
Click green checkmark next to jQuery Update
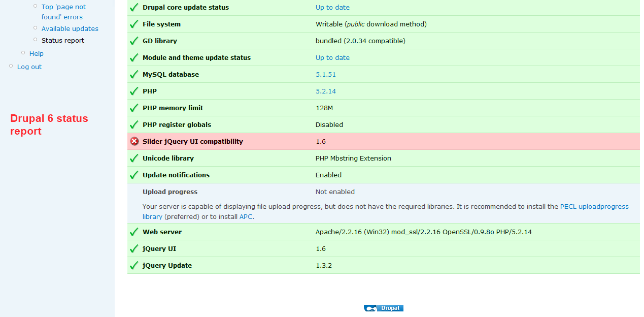point(134,266)
